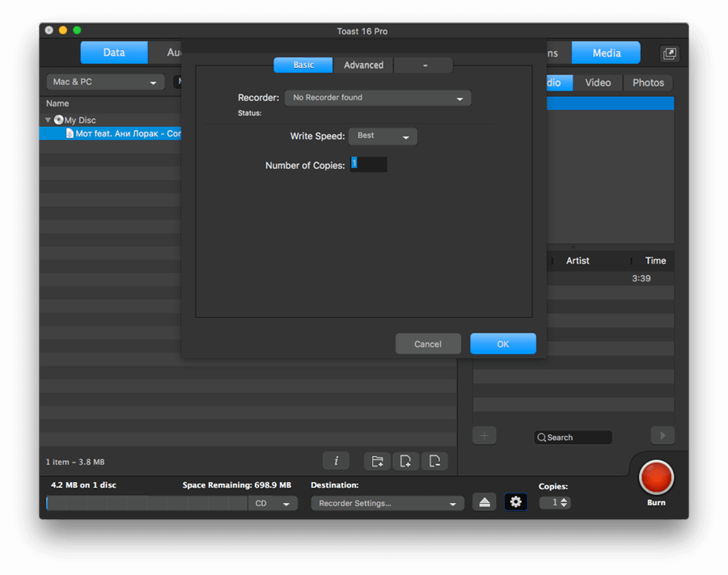Open the Write Speed dropdown

click(x=383, y=136)
